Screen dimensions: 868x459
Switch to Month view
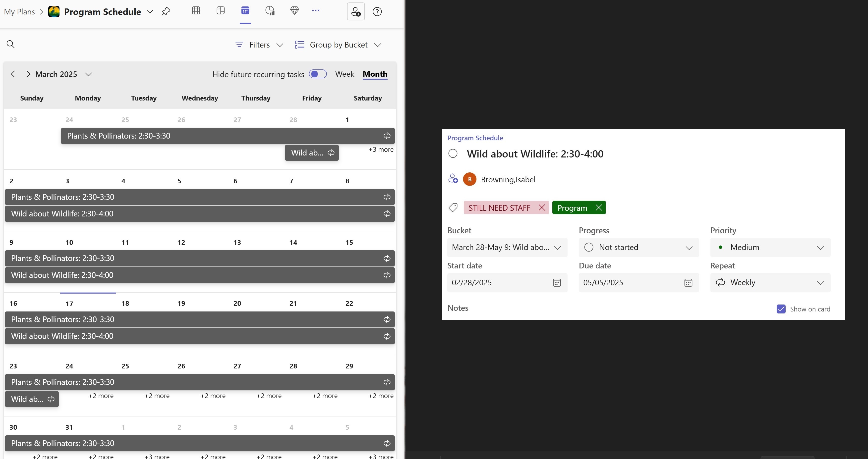[375, 74]
